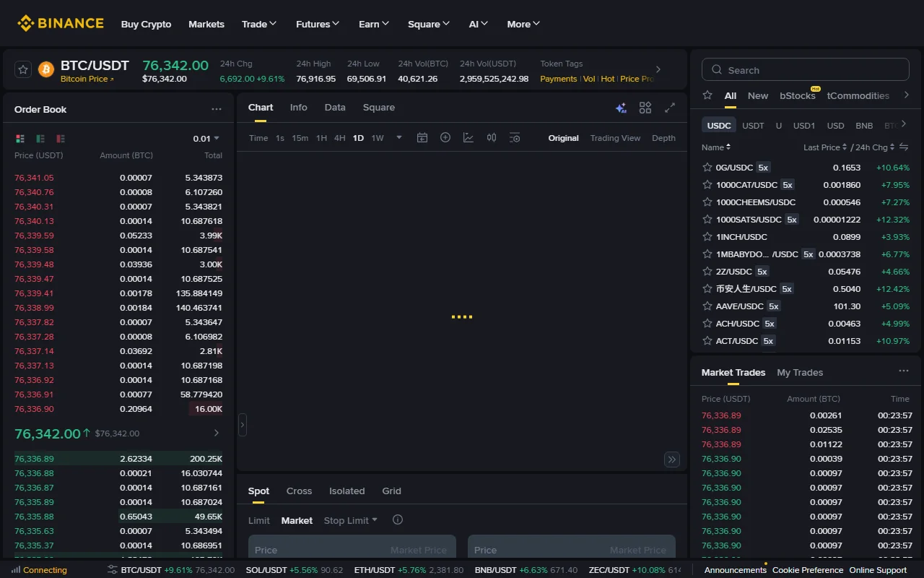Click the double-chevron chart scroll button
Screen dimensions: 924x578
[x=672, y=460]
